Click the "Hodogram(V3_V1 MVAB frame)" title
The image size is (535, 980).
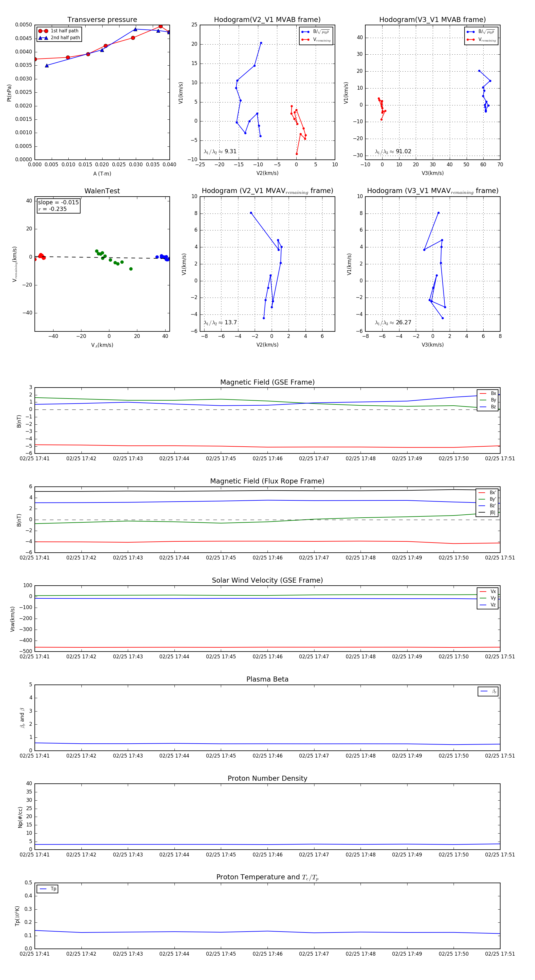(x=432, y=20)
